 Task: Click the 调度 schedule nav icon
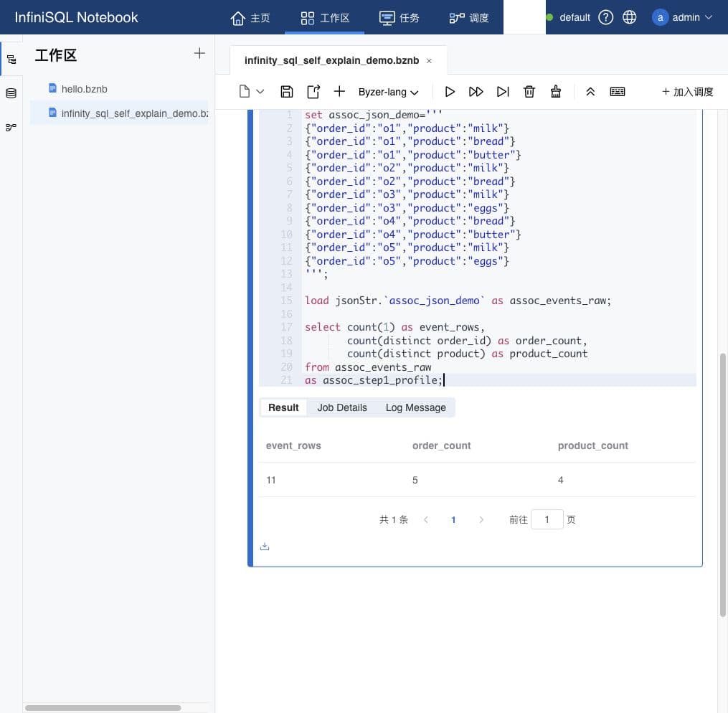[456, 18]
